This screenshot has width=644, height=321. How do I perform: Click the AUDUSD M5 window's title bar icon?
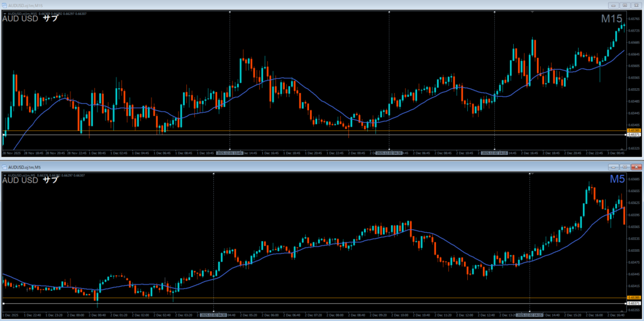[x=6, y=167]
